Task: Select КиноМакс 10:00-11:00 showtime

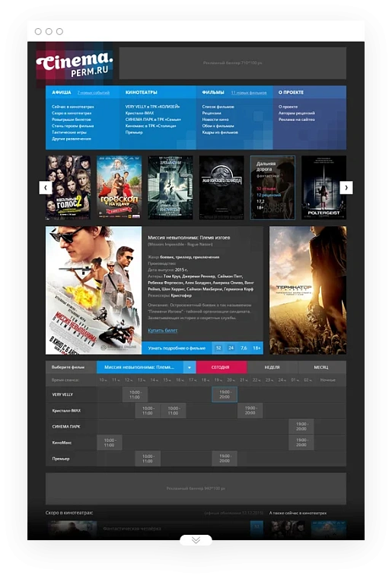Action: [110, 443]
